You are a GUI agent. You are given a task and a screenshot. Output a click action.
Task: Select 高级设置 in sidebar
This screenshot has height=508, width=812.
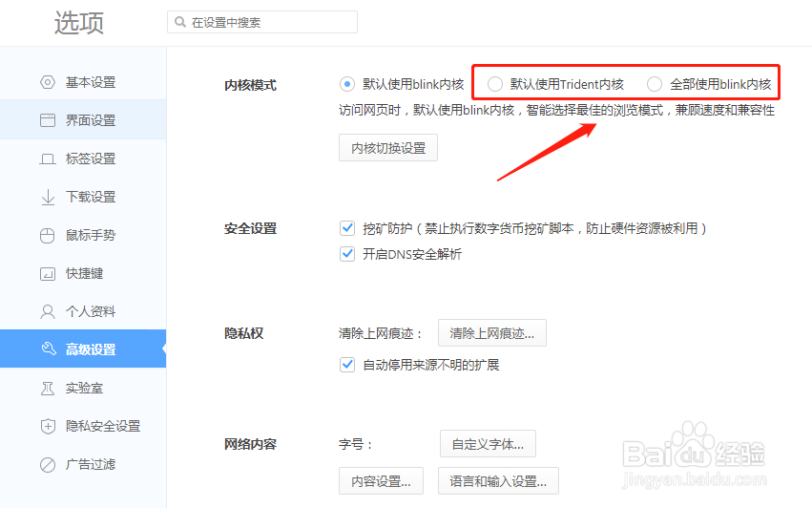83,349
